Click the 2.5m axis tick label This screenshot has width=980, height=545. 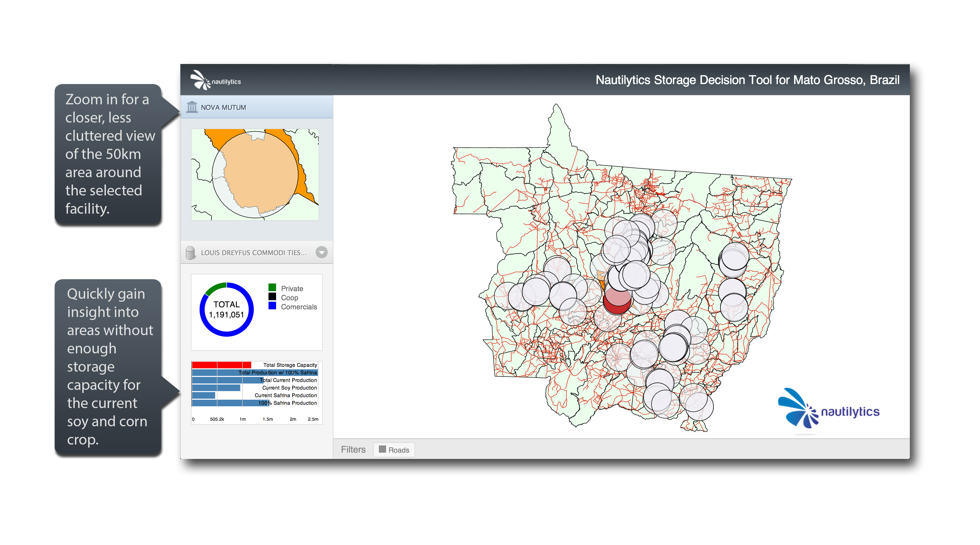pyautogui.click(x=313, y=419)
